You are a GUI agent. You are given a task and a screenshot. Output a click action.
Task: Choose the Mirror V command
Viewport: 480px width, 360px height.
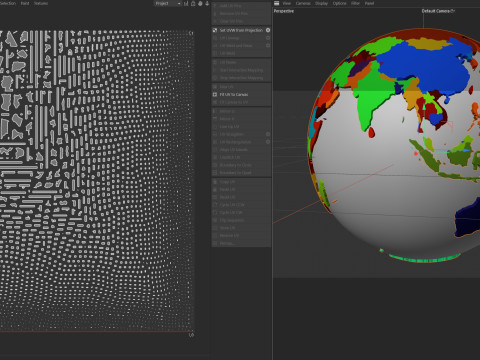(x=242, y=119)
